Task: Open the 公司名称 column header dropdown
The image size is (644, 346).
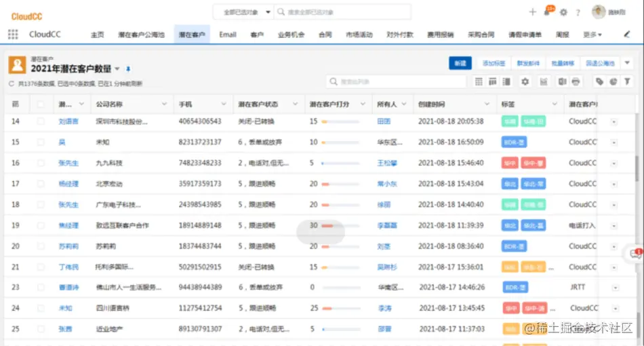Action: coord(164,104)
